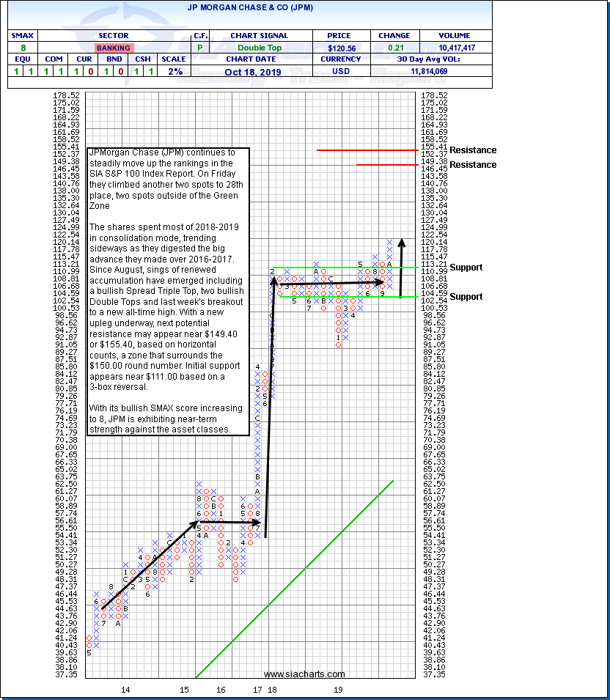Click the upper Resistance label
The height and width of the screenshot is (700, 610).
click(x=472, y=150)
